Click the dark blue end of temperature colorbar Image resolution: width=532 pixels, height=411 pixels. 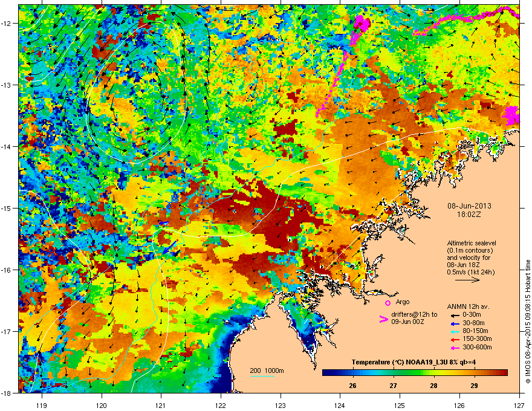point(326,372)
